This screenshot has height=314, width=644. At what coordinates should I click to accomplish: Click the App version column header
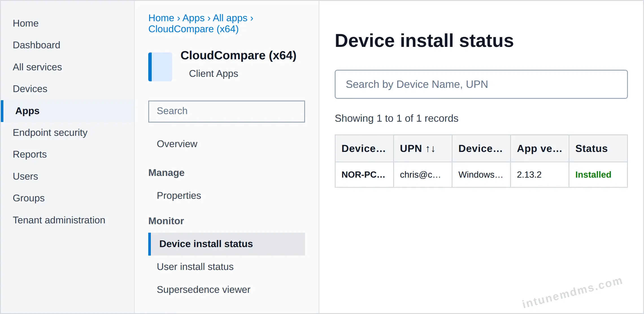pos(539,148)
